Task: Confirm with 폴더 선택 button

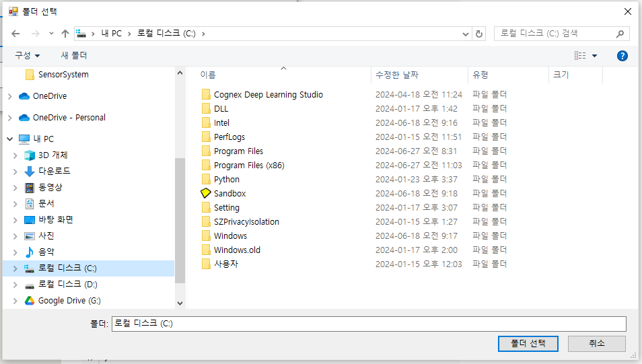Action: tap(528, 344)
